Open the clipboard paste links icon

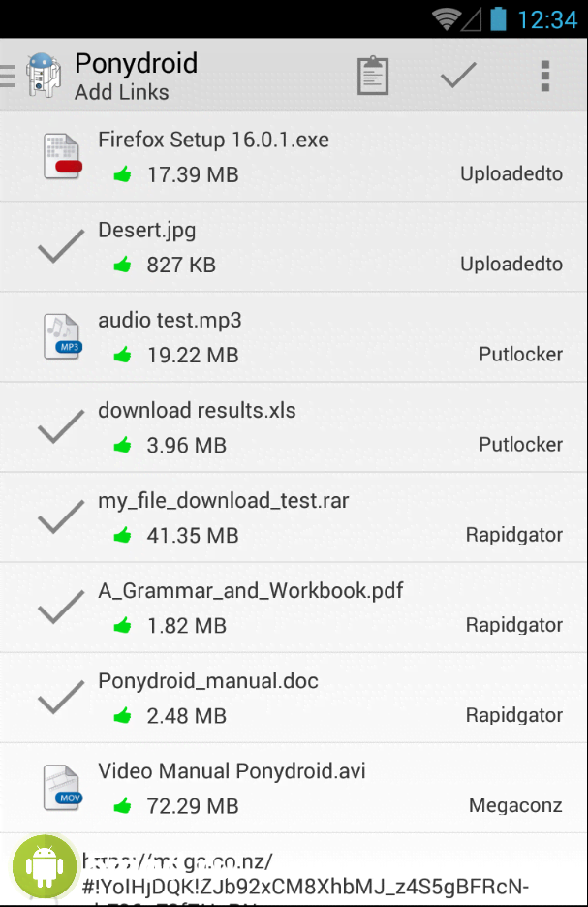(x=373, y=76)
